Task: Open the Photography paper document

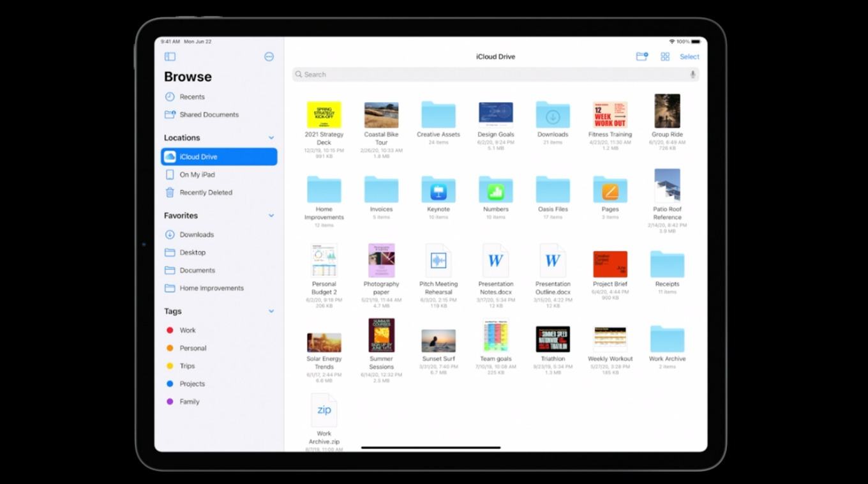Action: tap(382, 261)
